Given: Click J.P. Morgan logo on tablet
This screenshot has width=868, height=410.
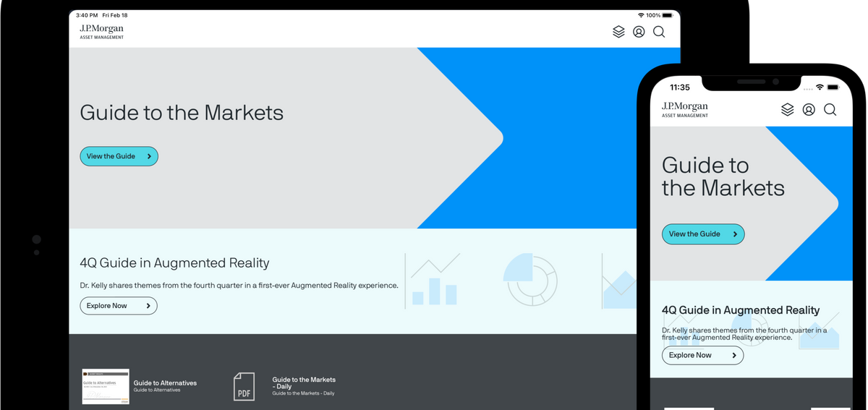Looking at the screenshot, I should pyautogui.click(x=101, y=31).
